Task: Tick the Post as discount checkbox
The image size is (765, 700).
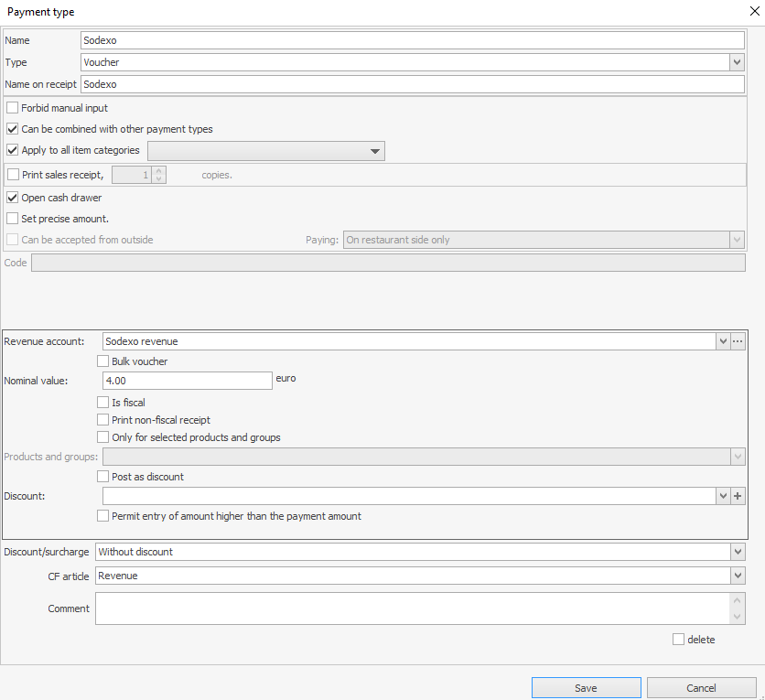Action: pyautogui.click(x=103, y=477)
